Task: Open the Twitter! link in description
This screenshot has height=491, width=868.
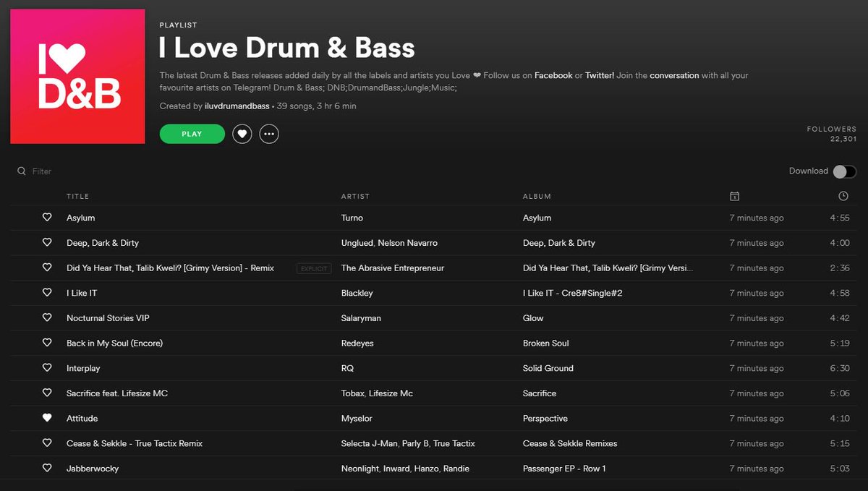Action: (600, 75)
